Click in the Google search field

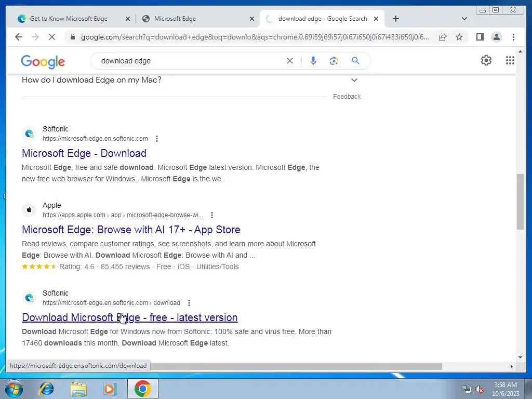(x=190, y=61)
